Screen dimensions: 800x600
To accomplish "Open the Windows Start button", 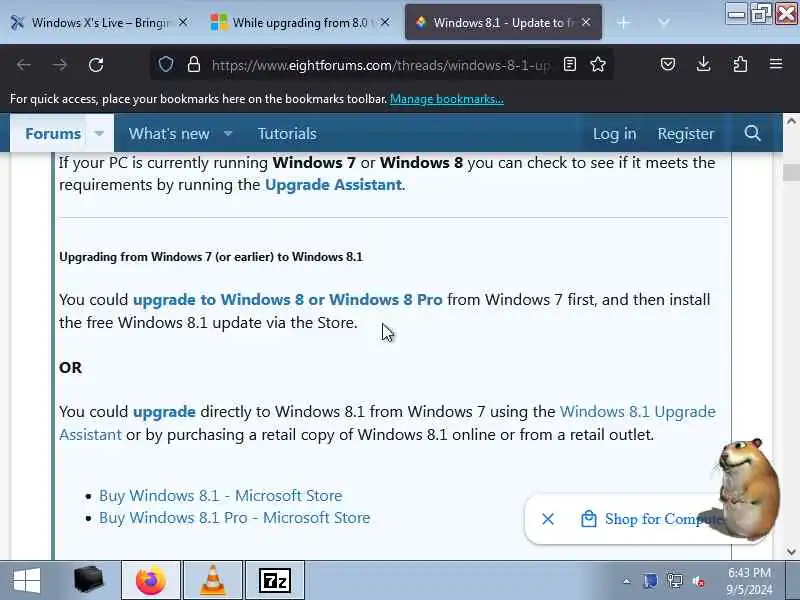I will pos(27,581).
